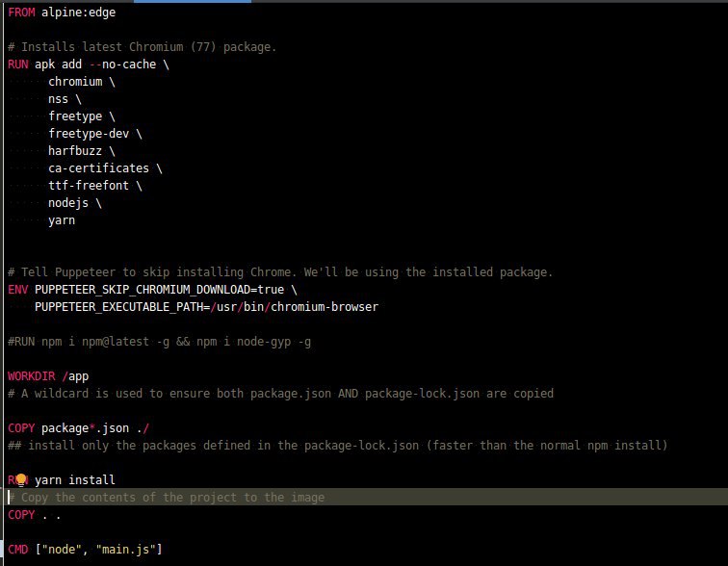Click the 'yarn' package line under nodejs
This screenshot has height=566, width=728.
(62, 220)
